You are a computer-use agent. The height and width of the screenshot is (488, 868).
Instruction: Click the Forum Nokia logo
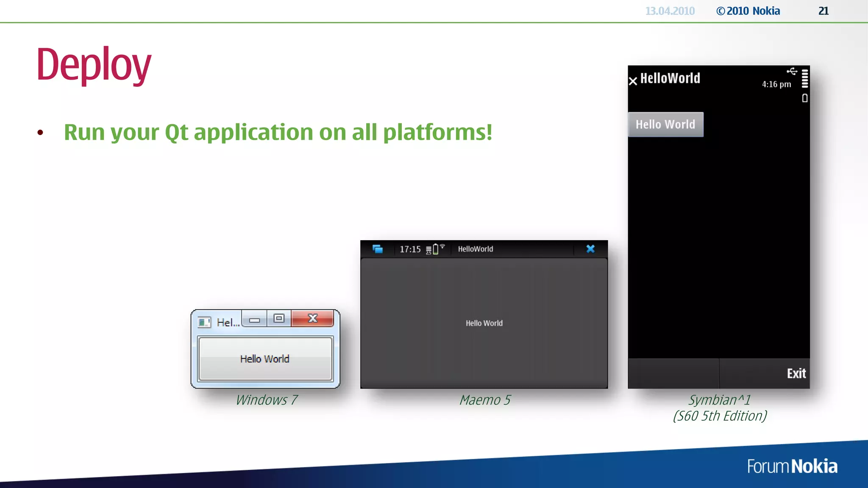pyautogui.click(x=792, y=466)
